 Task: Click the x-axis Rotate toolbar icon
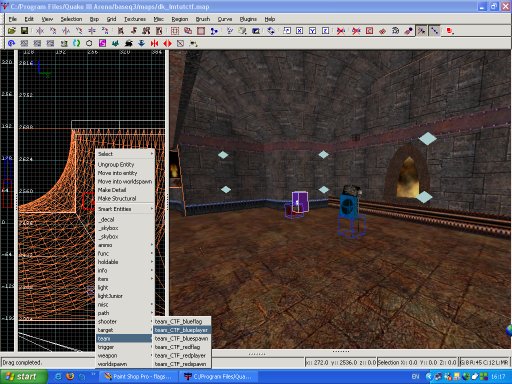[x=53, y=31]
